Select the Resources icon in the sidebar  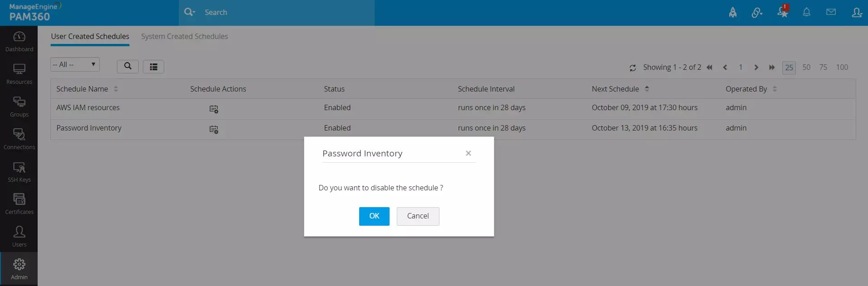click(19, 73)
